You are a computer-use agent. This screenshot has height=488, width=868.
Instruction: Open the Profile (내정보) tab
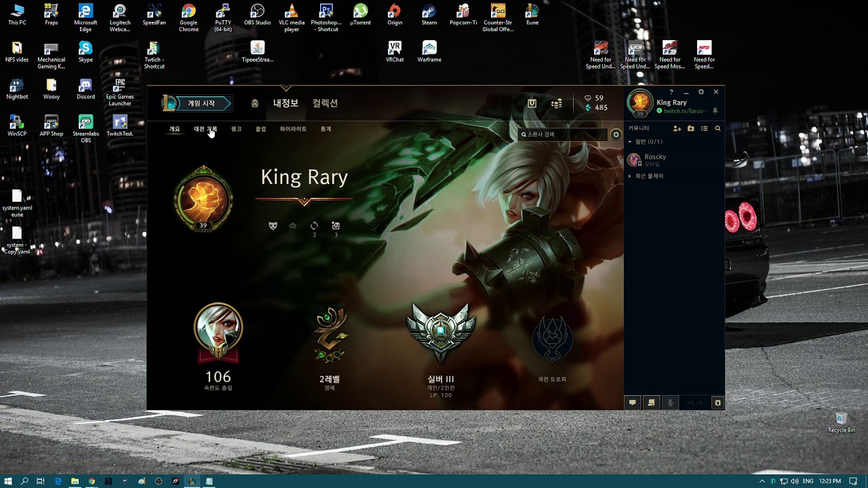click(x=285, y=103)
